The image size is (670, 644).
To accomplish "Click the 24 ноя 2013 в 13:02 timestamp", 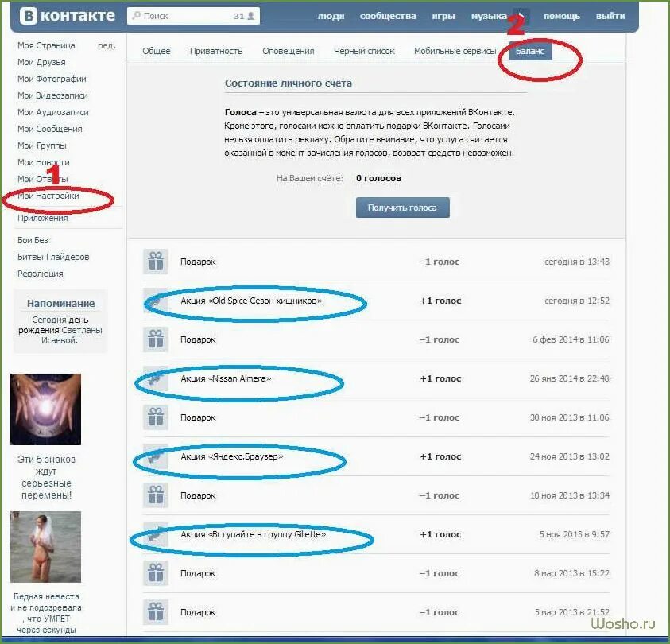I will tap(570, 456).
